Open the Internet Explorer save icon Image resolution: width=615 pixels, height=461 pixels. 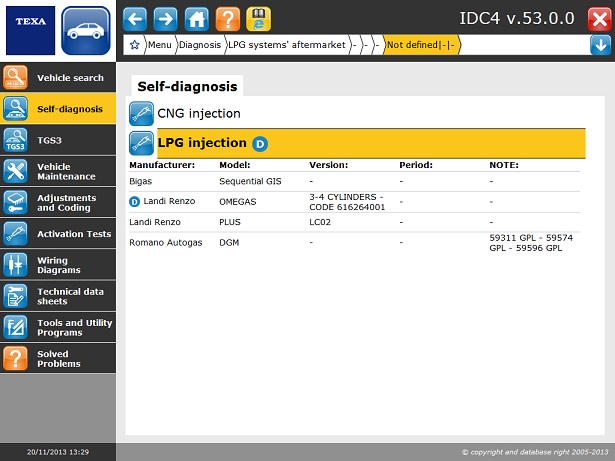point(258,18)
